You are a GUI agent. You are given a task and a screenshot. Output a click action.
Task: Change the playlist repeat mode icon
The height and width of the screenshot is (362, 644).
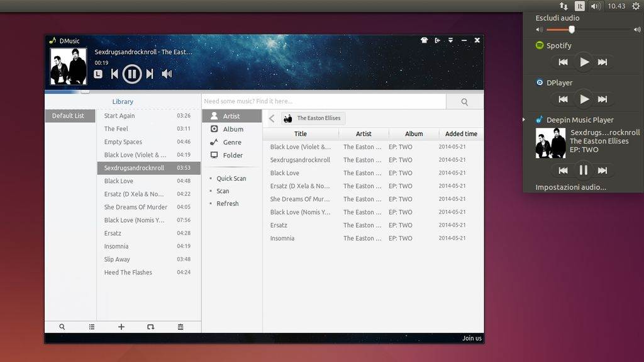tap(150, 327)
